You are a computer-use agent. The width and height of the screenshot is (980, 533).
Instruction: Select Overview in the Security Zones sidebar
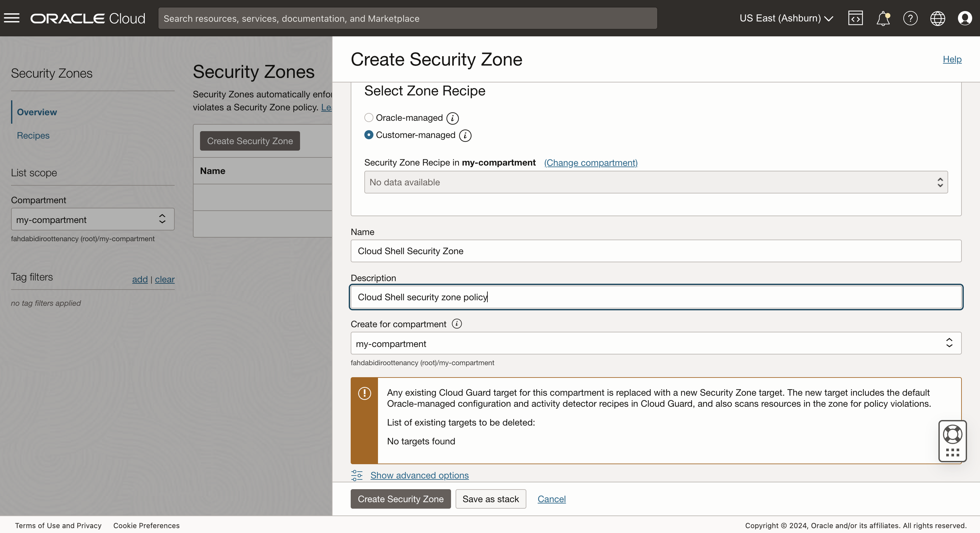[37, 112]
